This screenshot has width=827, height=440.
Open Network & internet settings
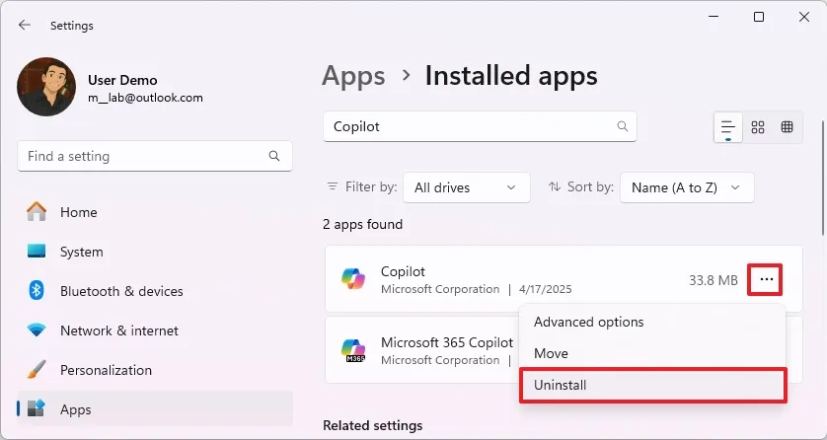(119, 330)
